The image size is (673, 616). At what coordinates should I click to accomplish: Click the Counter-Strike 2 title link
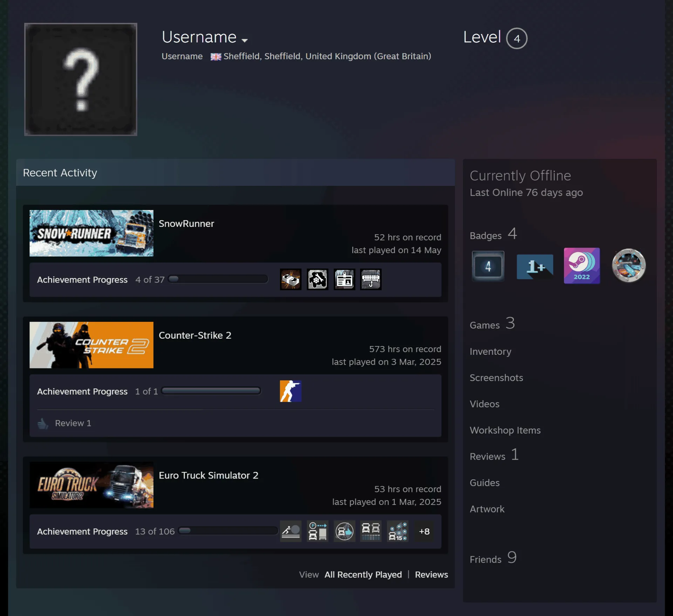pyautogui.click(x=195, y=336)
